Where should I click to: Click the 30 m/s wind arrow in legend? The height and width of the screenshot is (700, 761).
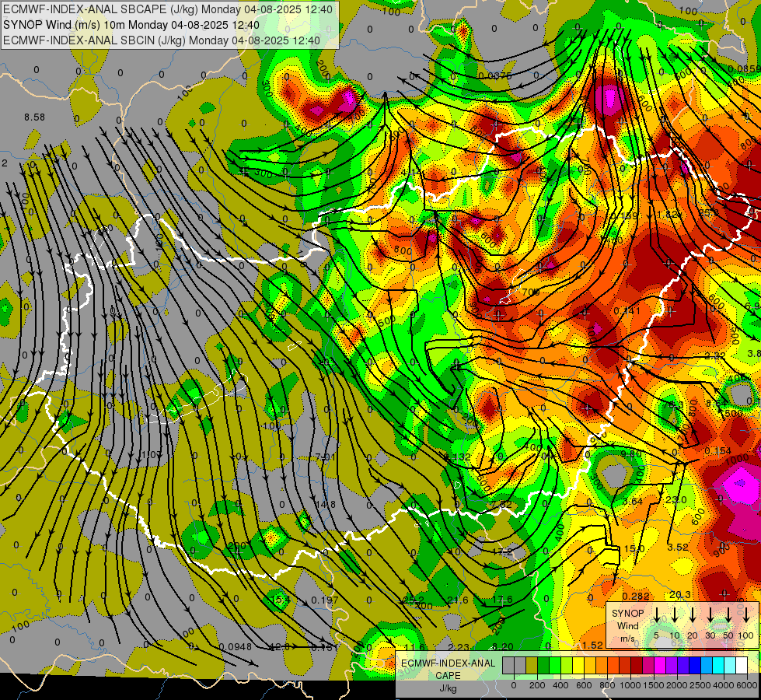coord(710,615)
